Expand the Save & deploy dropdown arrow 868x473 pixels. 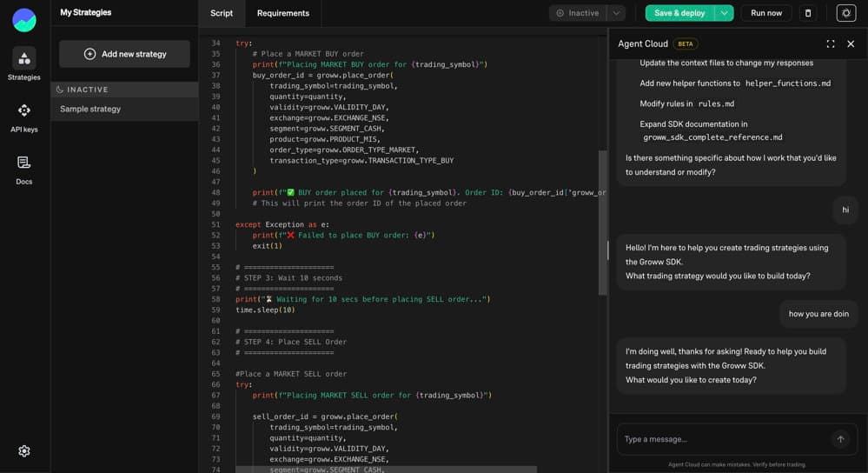click(724, 13)
